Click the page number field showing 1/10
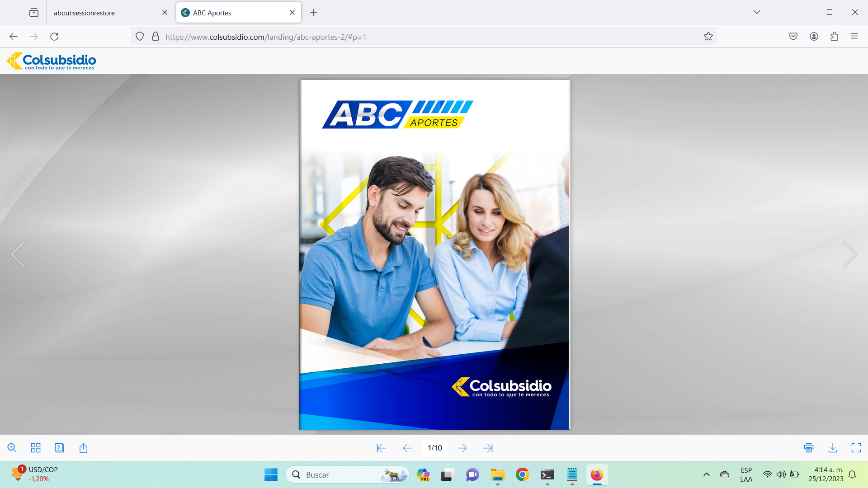The width and height of the screenshot is (868, 488). point(435,448)
